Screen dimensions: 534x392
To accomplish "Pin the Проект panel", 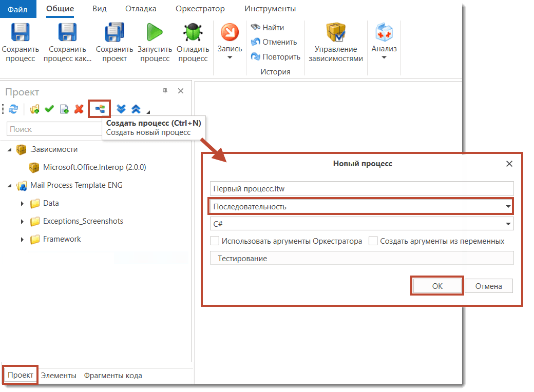I will (165, 91).
